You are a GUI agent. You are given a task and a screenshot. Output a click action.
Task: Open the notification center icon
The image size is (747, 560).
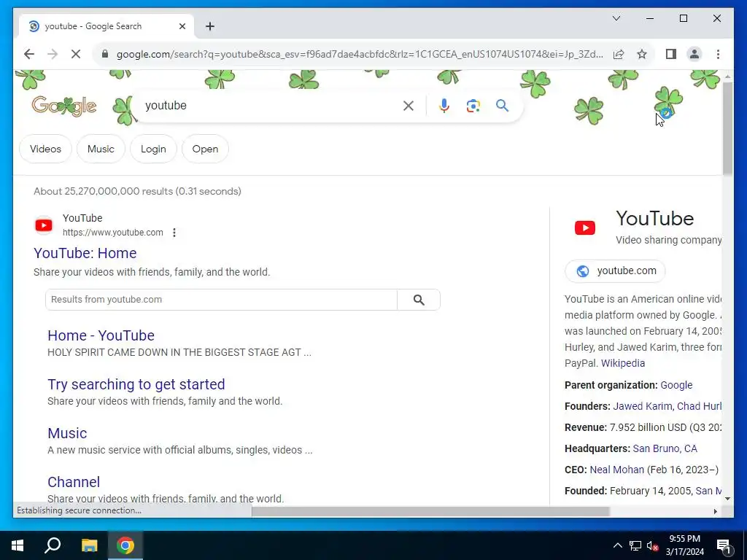coord(724,546)
